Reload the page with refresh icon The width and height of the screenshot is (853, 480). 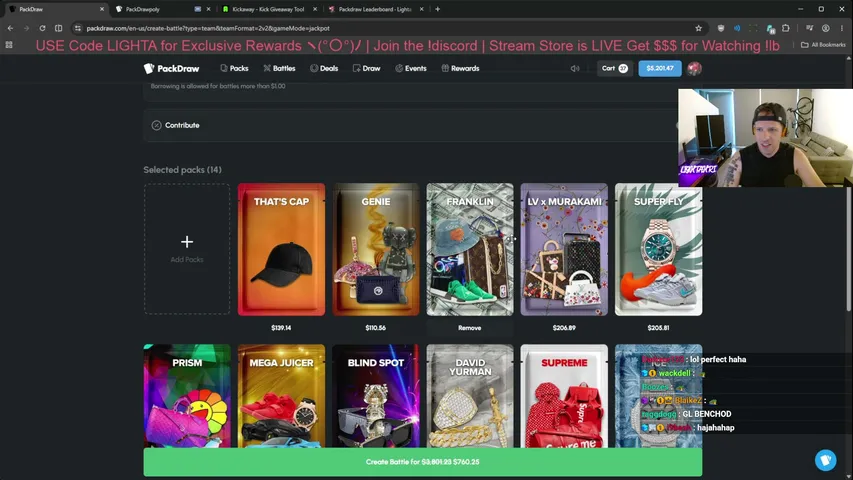tap(42, 28)
